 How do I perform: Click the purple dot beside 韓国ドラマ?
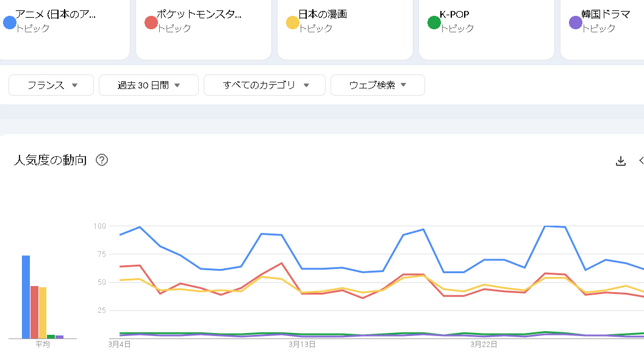tap(576, 23)
